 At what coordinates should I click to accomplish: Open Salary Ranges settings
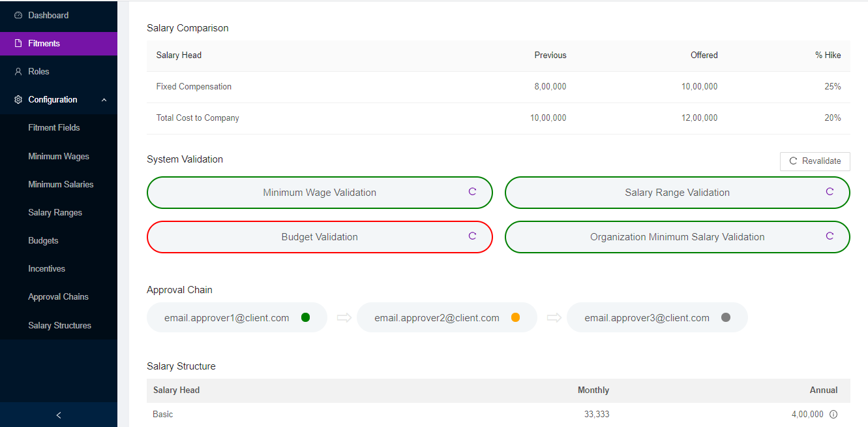click(x=55, y=213)
